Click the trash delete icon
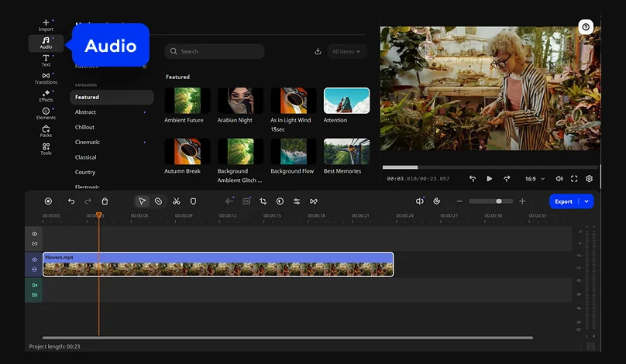This screenshot has width=626, height=364. 105,201
